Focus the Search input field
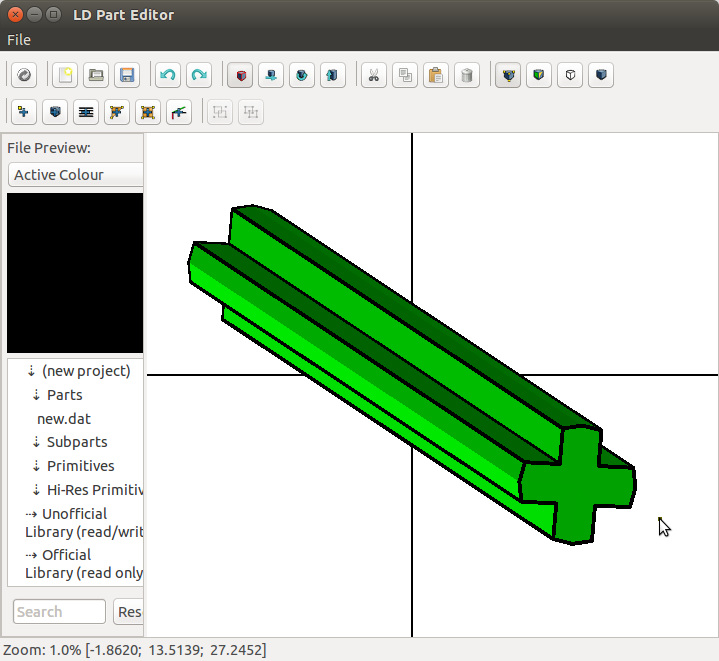719x661 pixels. click(x=59, y=611)
